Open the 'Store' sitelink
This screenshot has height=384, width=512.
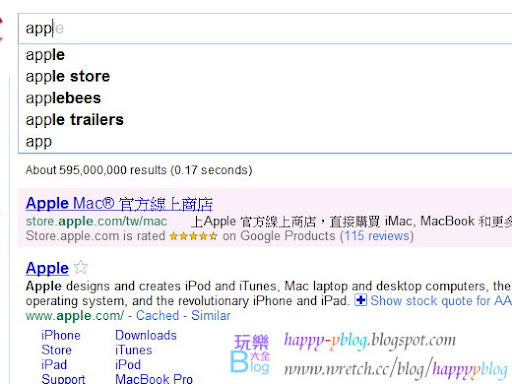coord(56,350)
